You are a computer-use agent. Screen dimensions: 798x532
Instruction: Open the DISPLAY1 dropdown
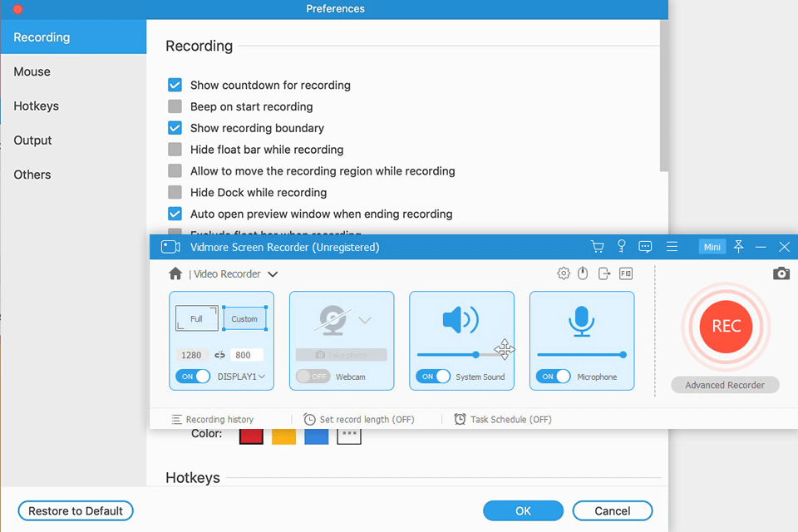(x=241, y=377)
